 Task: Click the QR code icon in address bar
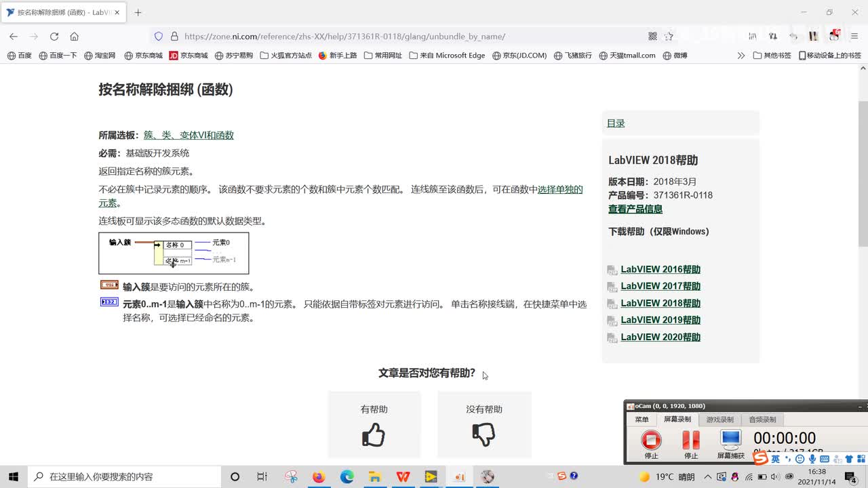[652, 37]
